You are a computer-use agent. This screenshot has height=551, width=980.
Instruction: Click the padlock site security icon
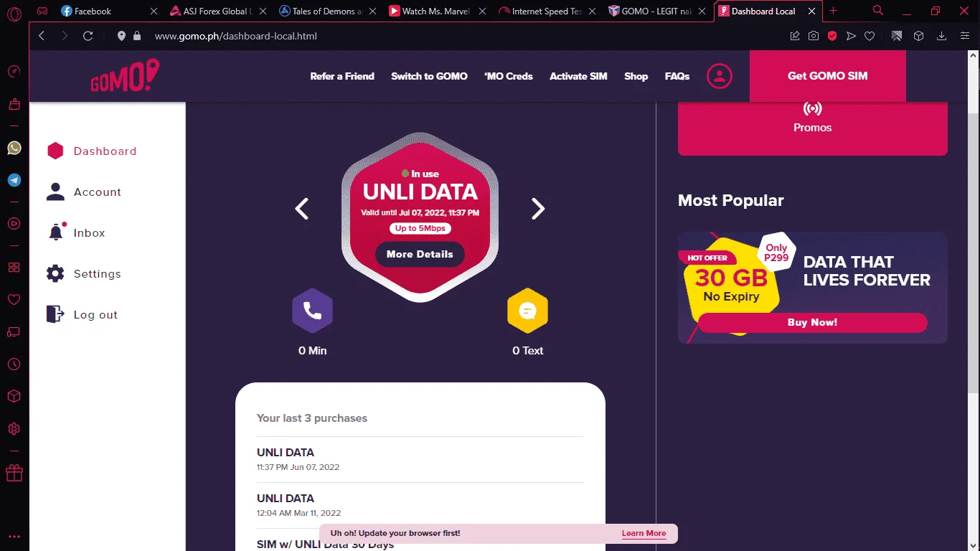(137, 36)
